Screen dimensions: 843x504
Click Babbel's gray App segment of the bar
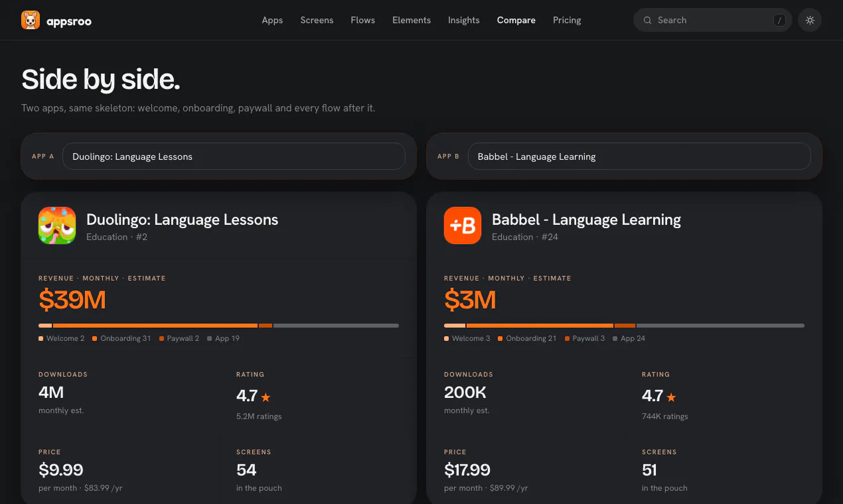720,326
